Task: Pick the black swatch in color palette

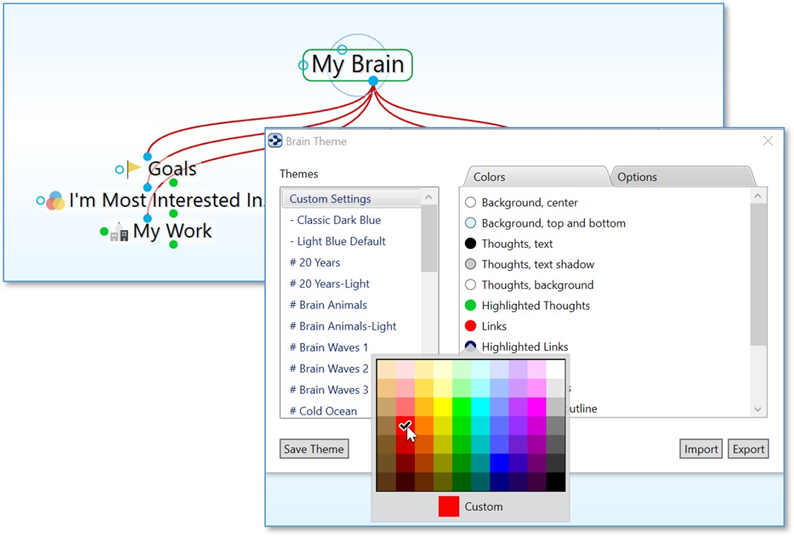Action: tap(556, 482)
